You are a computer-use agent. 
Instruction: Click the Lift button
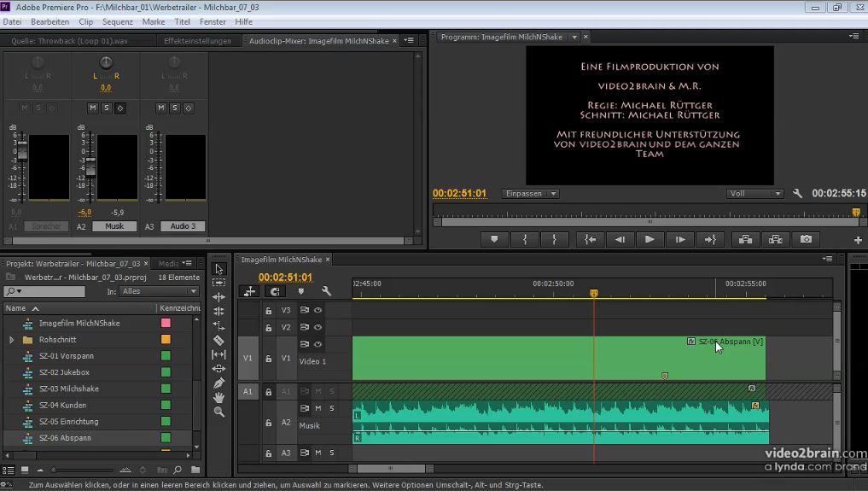(x=746, y=239)
